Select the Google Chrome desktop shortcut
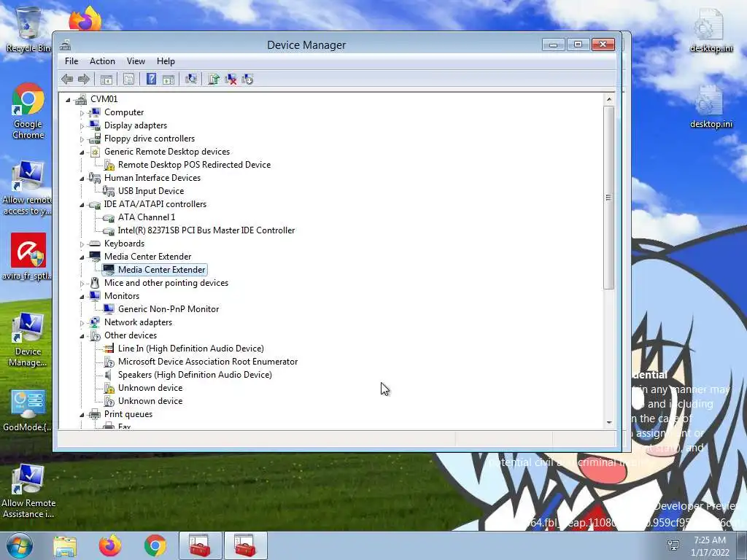Viewport: 747px width, 560px height. click(28, 111)
